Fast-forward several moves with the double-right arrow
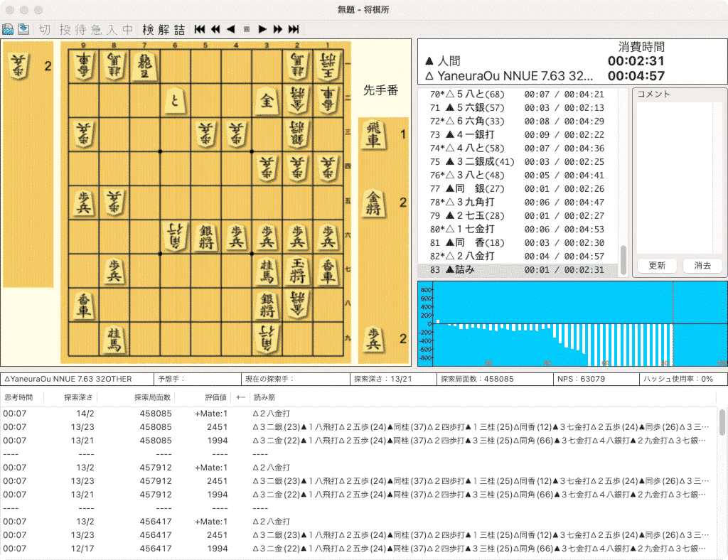Image resolution: width=728 pixels, height=560 pixels. coord(278,29)
